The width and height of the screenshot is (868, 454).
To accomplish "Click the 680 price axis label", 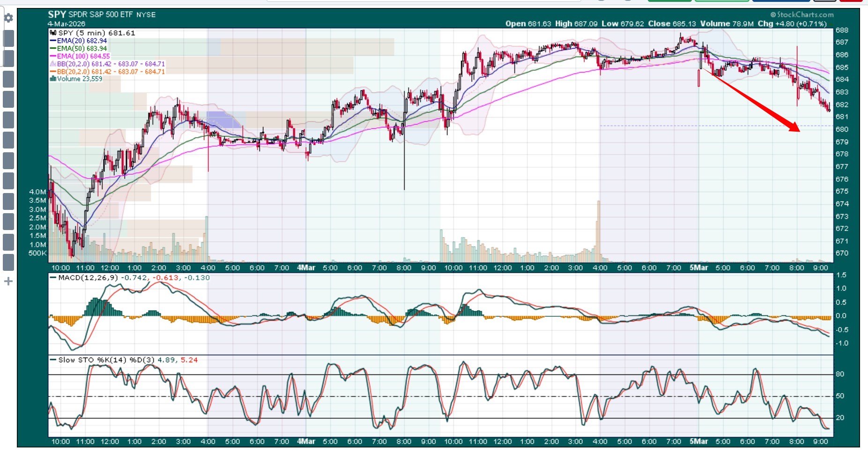I will (842, 129).
